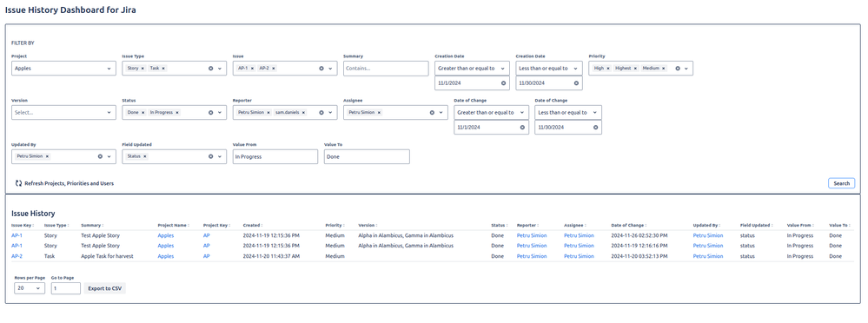Remove the Story chip from Issue Type
Viewport: 868px width, 323px height.
coord(142,68)
